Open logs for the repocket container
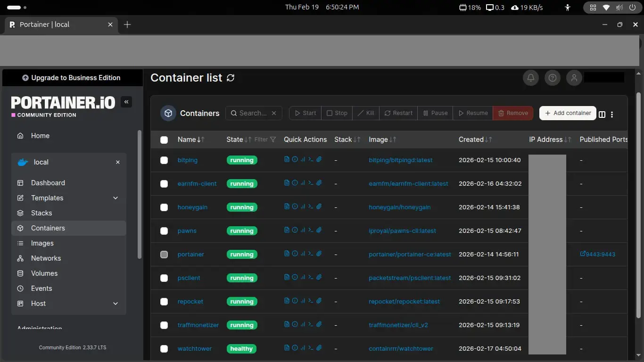Screen dimensions: 644x362 click(287, 301)
